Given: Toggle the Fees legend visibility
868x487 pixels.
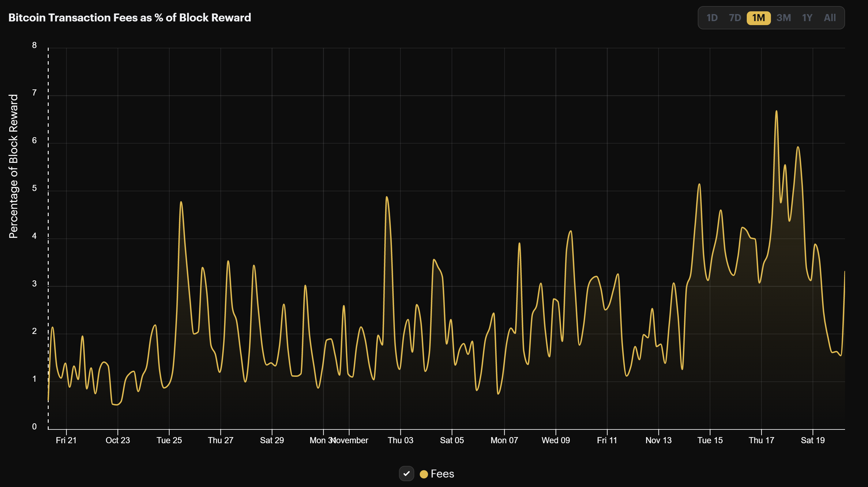Looking at the screenshot, I should pos(407,474).
